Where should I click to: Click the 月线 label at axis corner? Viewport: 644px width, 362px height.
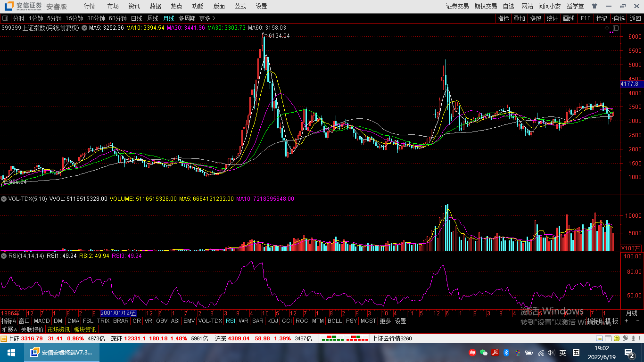(631, 313)
